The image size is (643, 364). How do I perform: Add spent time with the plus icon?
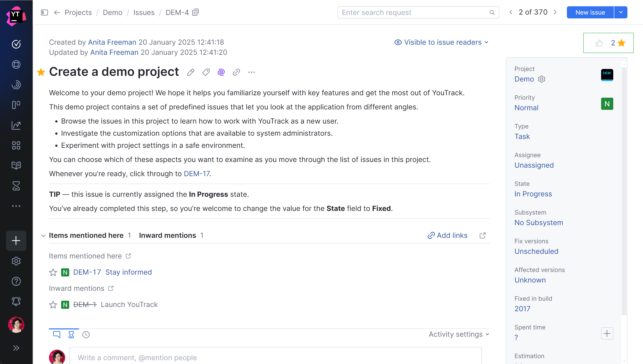tap(607, 333)
